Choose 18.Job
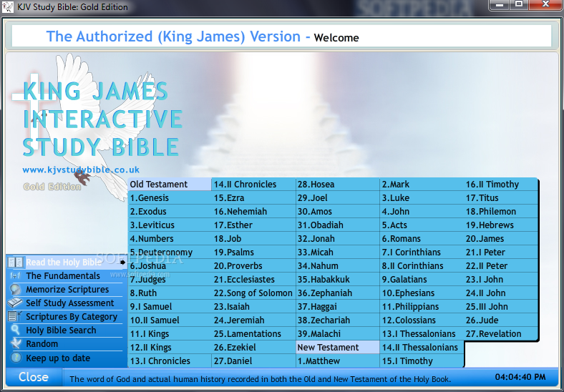Viewport: 564px width, 392px height. coord(253,239)
